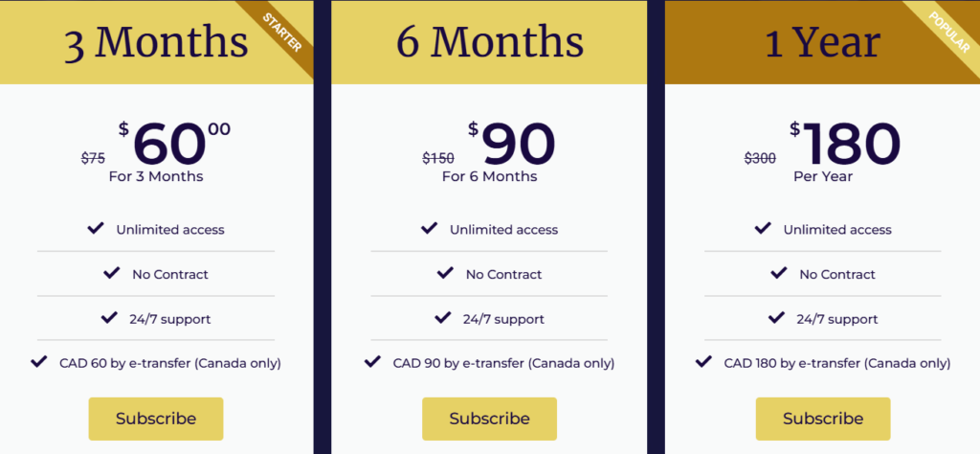Select the 3 Months plan heading
Image resolution: width=980 pixels, height=454 pixels.
coord(156,43)
